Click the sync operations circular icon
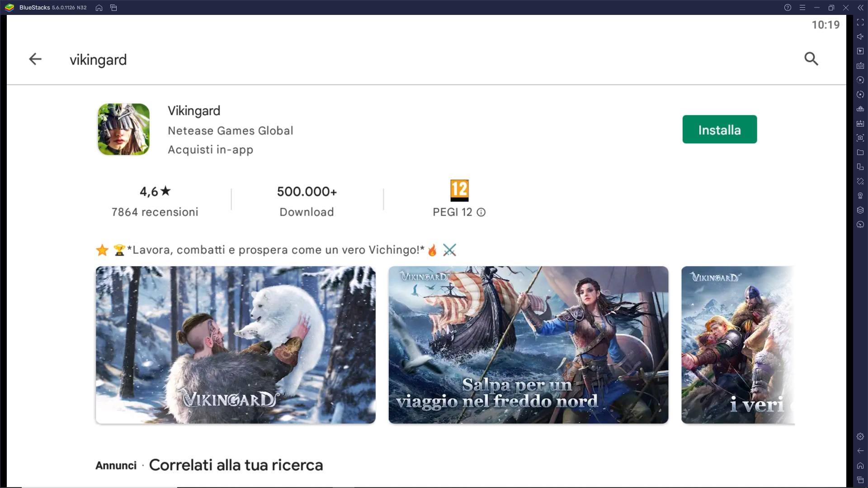Screen dimensions: 868x488 pyautogui.click(x=860, y=94)
